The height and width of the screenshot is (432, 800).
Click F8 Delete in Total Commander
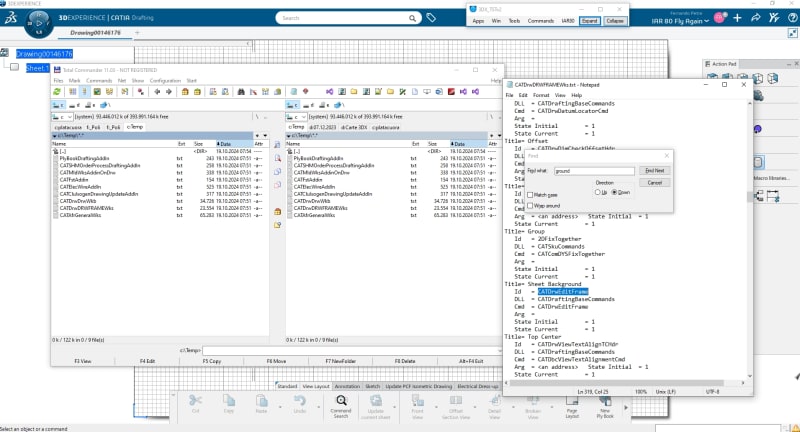pos(405,361)
